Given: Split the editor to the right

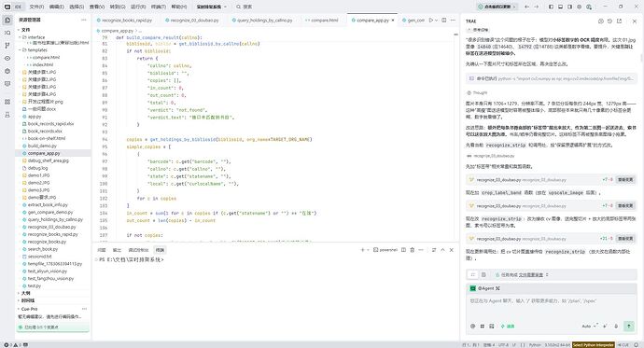Looking at the screenshot, I should pos(444,21).
